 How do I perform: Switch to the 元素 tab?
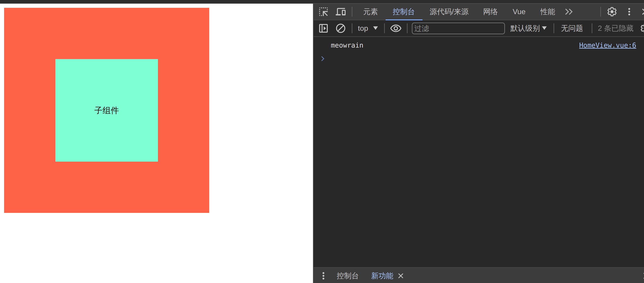coord(370,12)
